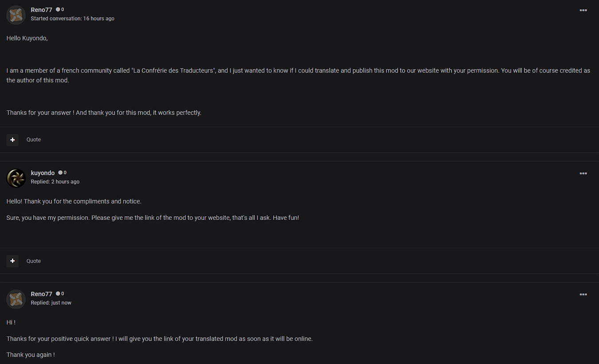The height and width of the screenshot is (364, 599).
Task: Open the three-dot options menu on kuyondo's reply
Action: [x=583, y=173]
